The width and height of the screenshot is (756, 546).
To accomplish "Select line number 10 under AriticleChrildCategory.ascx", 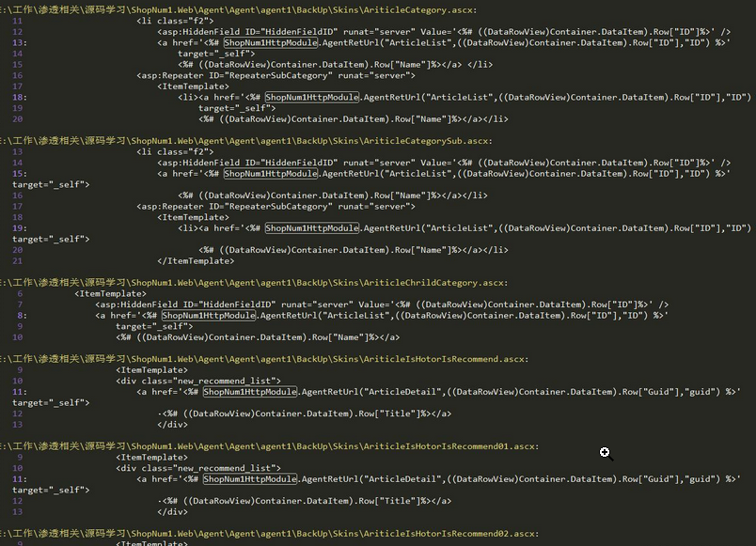I will pyautogui.click(x=17, y=337).
